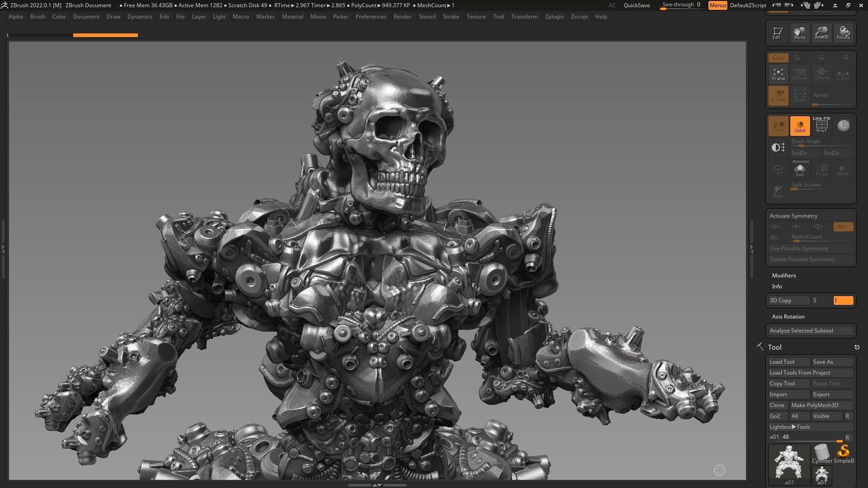Click the canvas corner circle icon
This screenshot has height=488, width=868.
719,470
